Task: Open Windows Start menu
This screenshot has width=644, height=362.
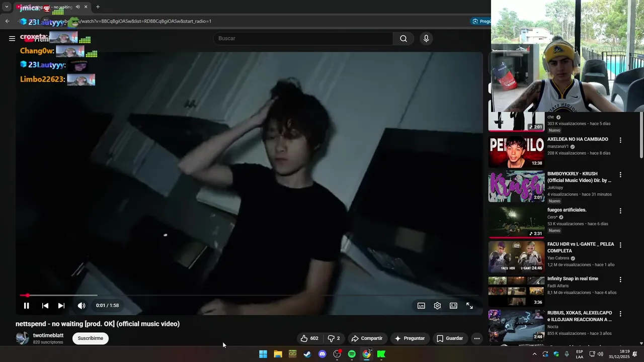Action: click(263, 354)
